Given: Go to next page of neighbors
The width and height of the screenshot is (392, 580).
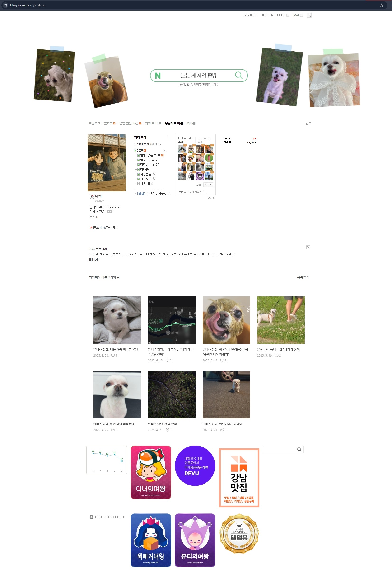Looking at the screenshot, I should click(x=210, y=185).
